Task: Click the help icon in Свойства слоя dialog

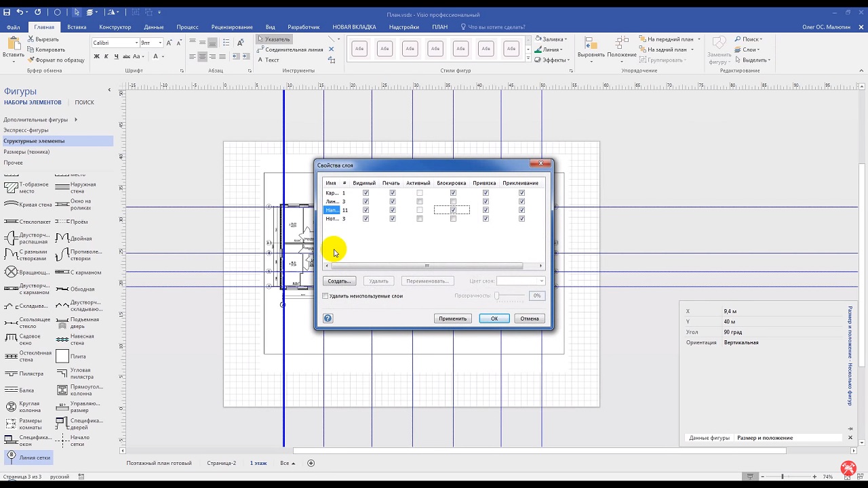Action: [328, 319]
